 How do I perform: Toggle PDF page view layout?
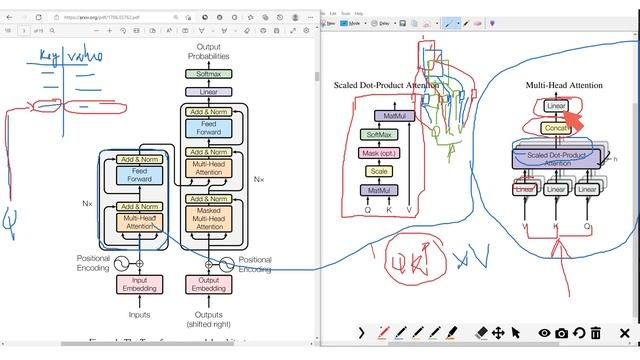[153, 31]
